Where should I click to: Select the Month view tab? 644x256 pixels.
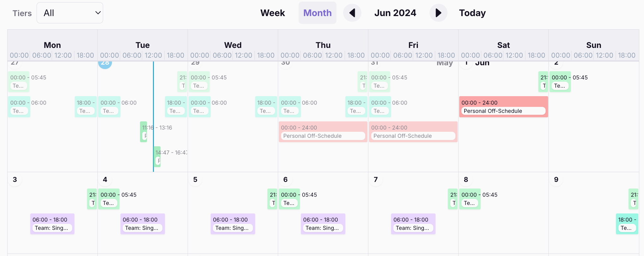tap(317, 13)
